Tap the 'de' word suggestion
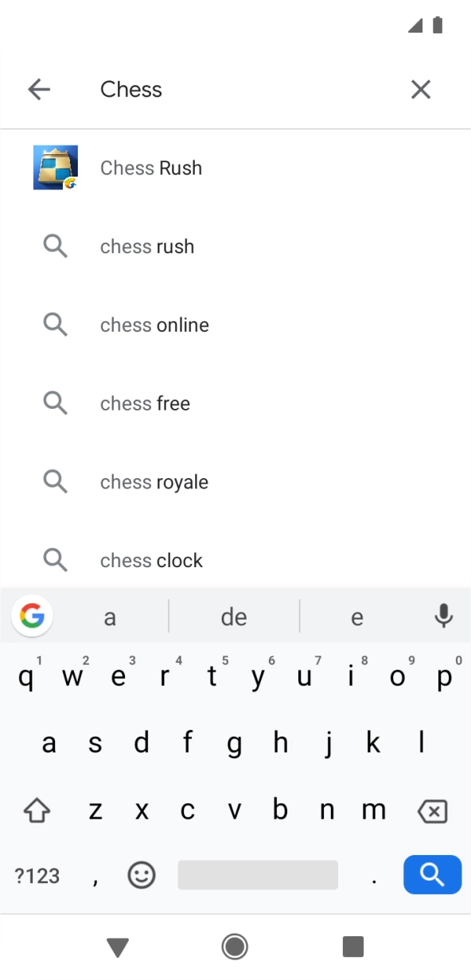 [x=234, y=616]
